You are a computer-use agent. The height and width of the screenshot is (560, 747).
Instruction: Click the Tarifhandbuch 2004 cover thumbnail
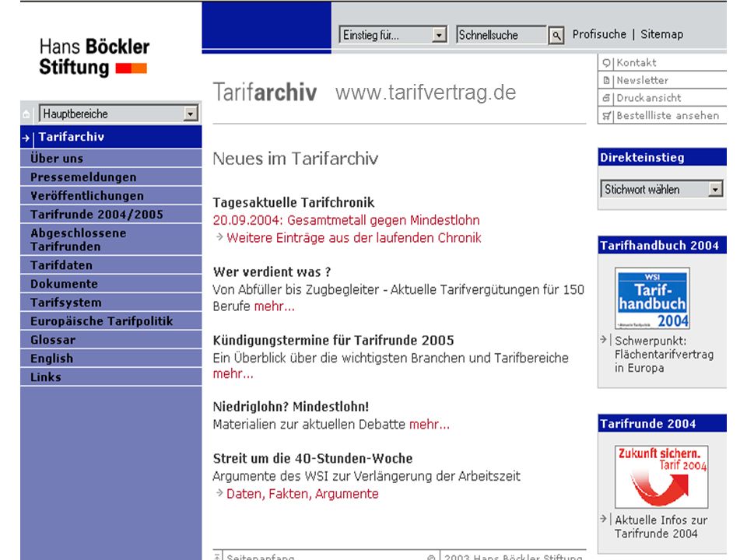click(652, 298)
